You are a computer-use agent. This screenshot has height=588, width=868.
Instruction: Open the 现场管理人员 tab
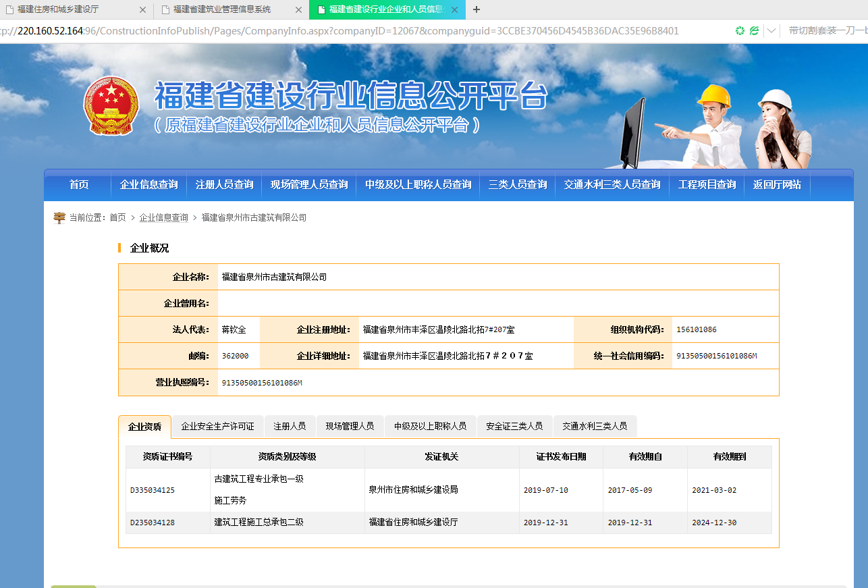click(350, 426)
